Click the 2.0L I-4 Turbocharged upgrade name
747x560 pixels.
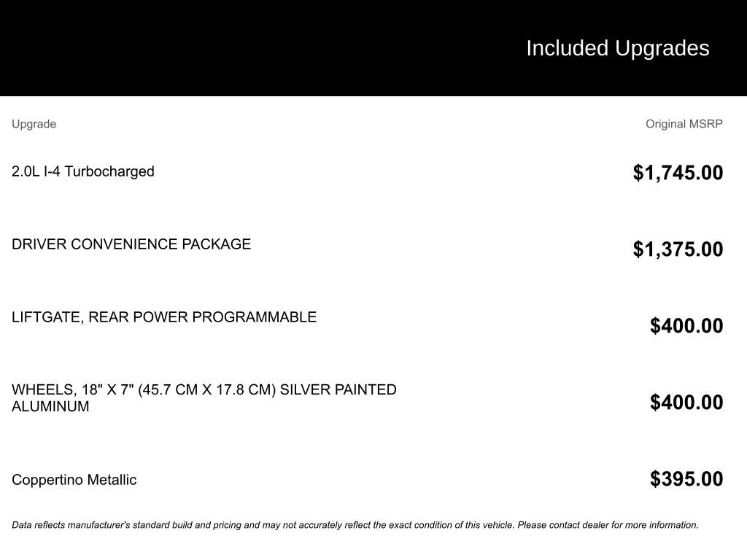pyautogui.click(x=83, y=171)
